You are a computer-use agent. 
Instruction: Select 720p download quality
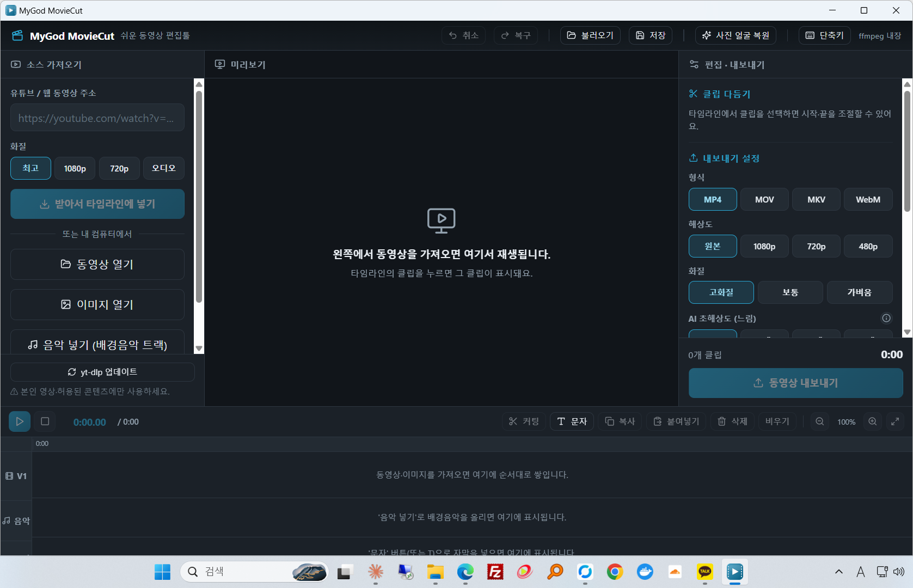coord(119,168)
